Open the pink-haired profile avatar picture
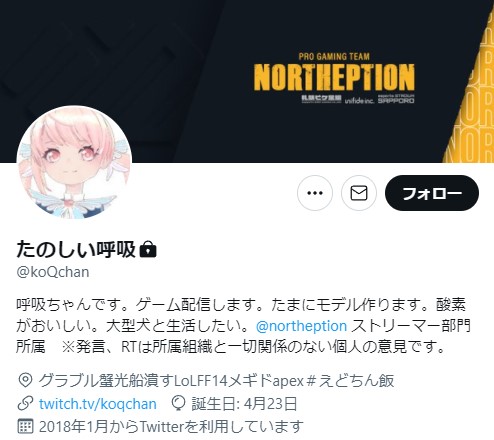 (74, 163)
